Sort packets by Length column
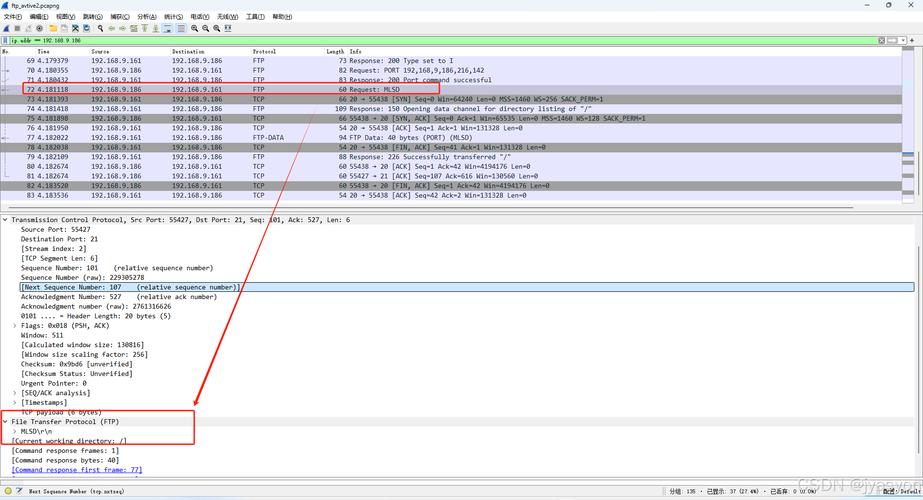The width and height of the screenshot is (923, 500). [x=336, y=51]
